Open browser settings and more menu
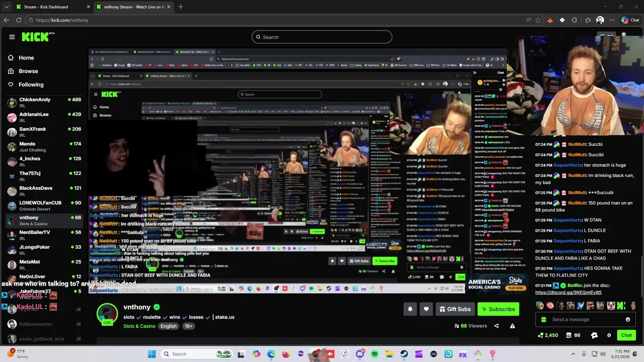The image size is (644, 362). point(612,20)
